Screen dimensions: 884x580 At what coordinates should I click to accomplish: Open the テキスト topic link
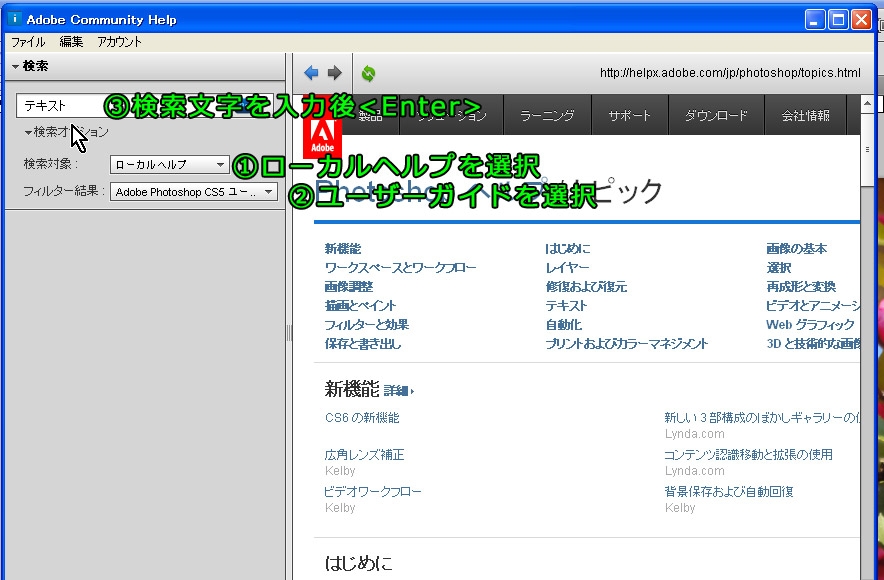pyautogui.click(x=567, y=306)
